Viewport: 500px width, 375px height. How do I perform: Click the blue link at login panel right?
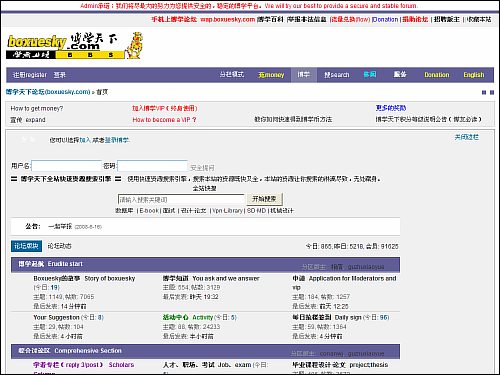tap(467, 137)
